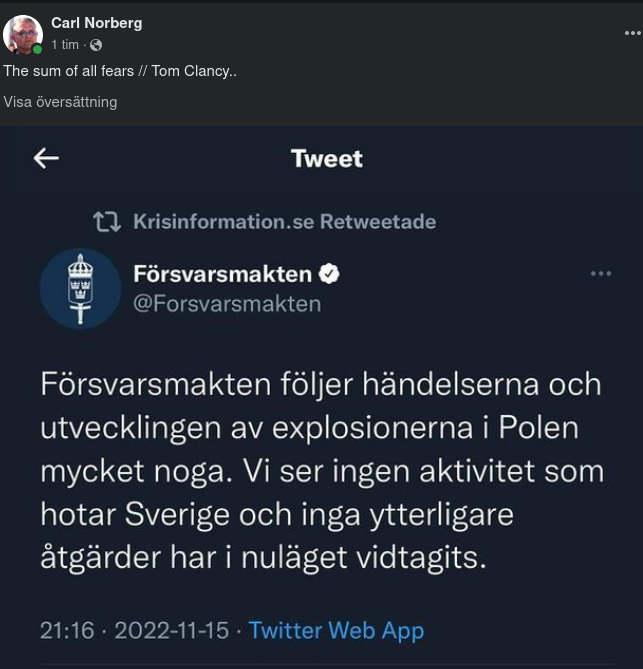Open the Carl Norberg profile name link
643x669 pixels.
[x=96, y=23]
